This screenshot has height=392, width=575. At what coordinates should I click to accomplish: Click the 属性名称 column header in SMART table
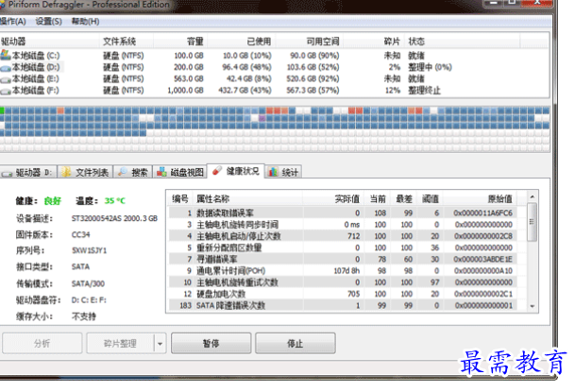pos(247,199)
